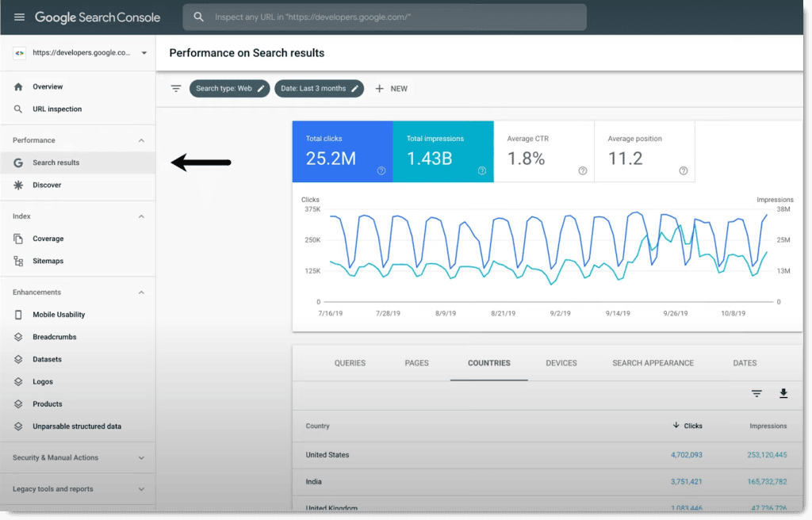Sort by Impressions column header
Viewport: 812px width, 520px height.
click(768, 426)
